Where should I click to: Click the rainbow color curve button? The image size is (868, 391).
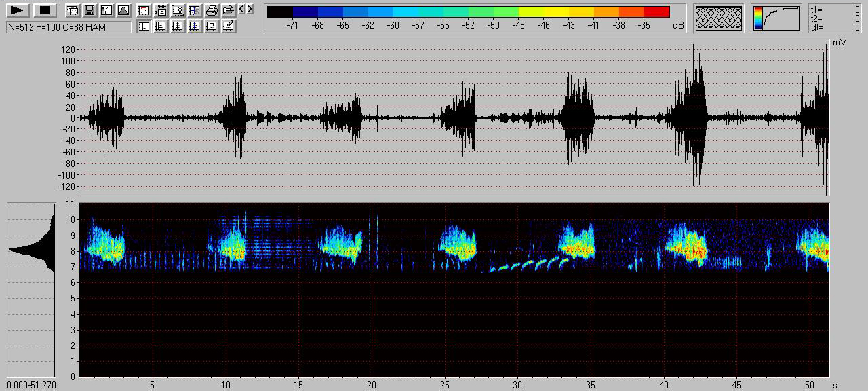(x=776, y=18)
